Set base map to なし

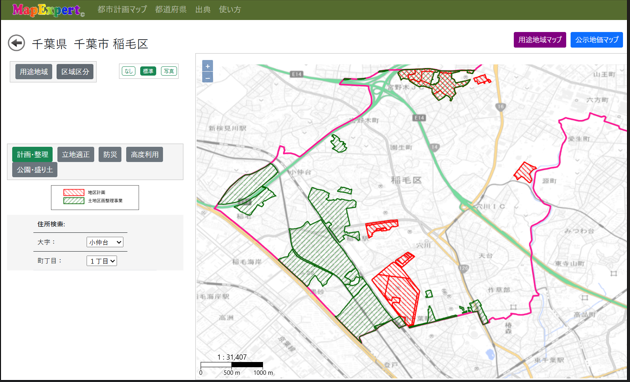[x=129, y=71]
